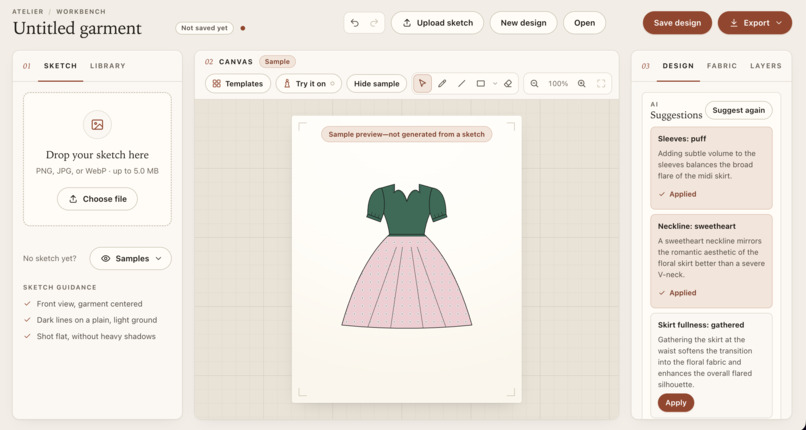
Task: Start a New design
Action: (x=523, y=23)
